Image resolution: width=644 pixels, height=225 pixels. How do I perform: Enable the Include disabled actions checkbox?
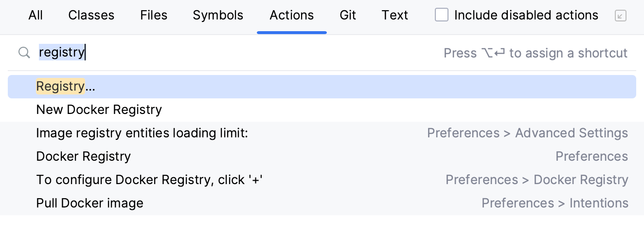(x=442, y=16)
